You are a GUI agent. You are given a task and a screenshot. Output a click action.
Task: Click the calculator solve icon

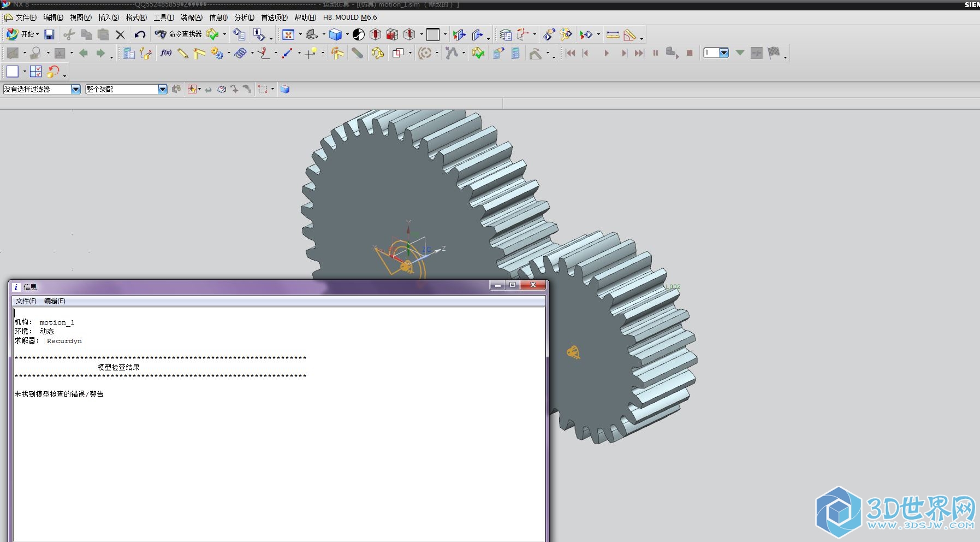[515, 53]
